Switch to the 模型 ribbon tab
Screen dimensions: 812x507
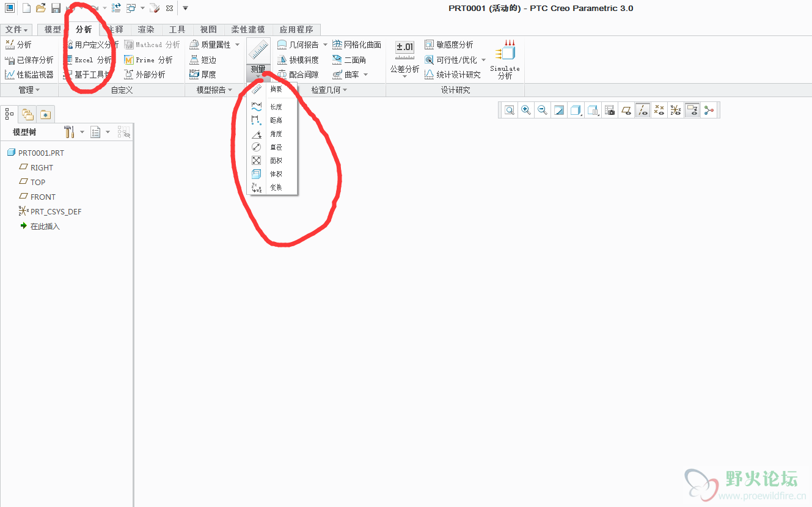tap(53, 29)
